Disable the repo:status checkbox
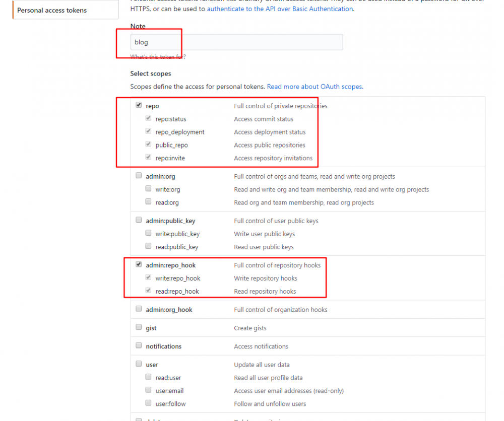This screenshot has width=504, height=421. pyautogui.click(x=148, y=118)
